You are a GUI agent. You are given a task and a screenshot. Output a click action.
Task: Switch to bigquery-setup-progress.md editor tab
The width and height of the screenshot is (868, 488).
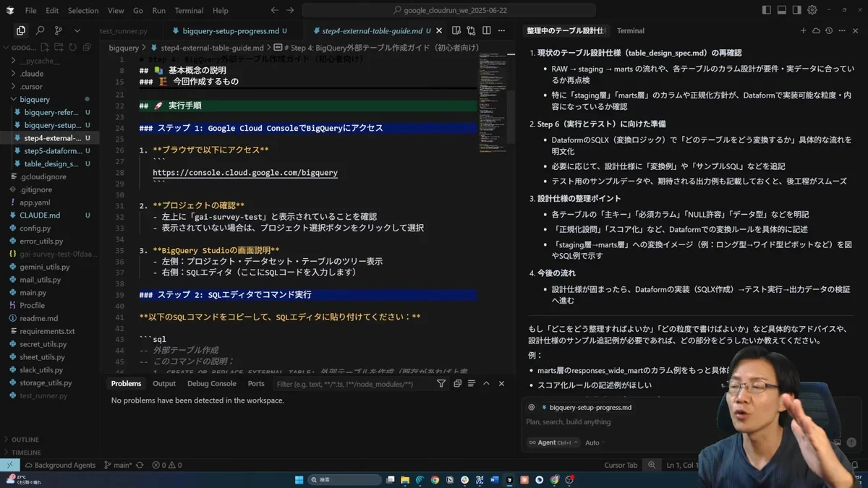pos(231,31)
